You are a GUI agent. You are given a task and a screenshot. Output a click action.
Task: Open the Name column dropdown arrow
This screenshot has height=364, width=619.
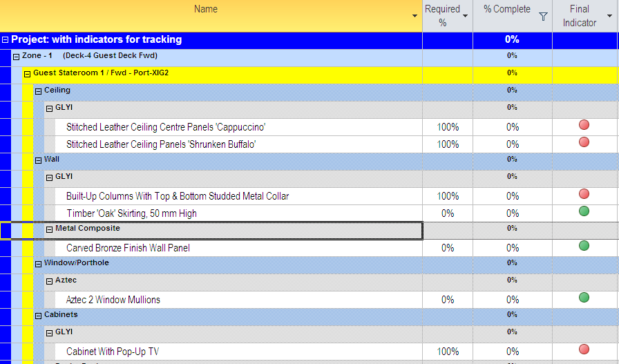(415, 16)
